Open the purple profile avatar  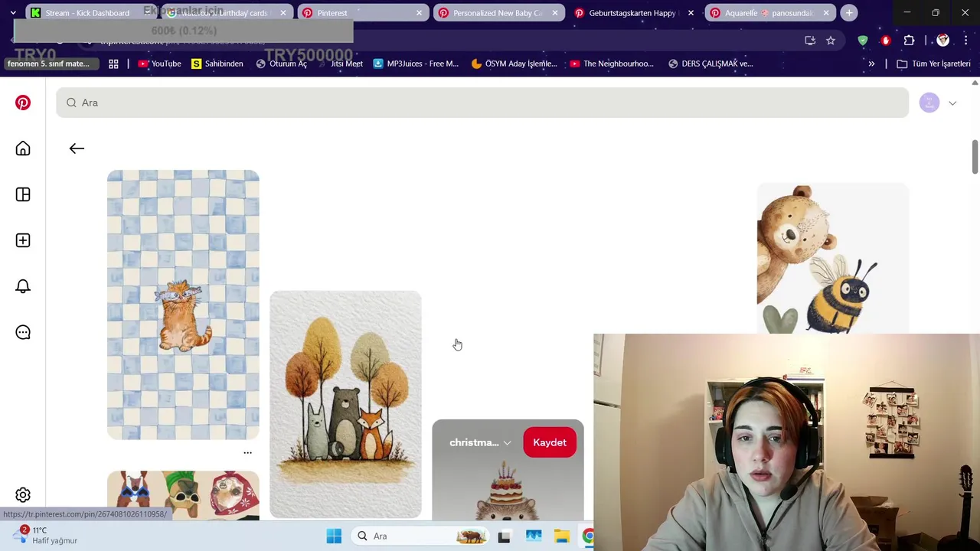click(929, 103)
